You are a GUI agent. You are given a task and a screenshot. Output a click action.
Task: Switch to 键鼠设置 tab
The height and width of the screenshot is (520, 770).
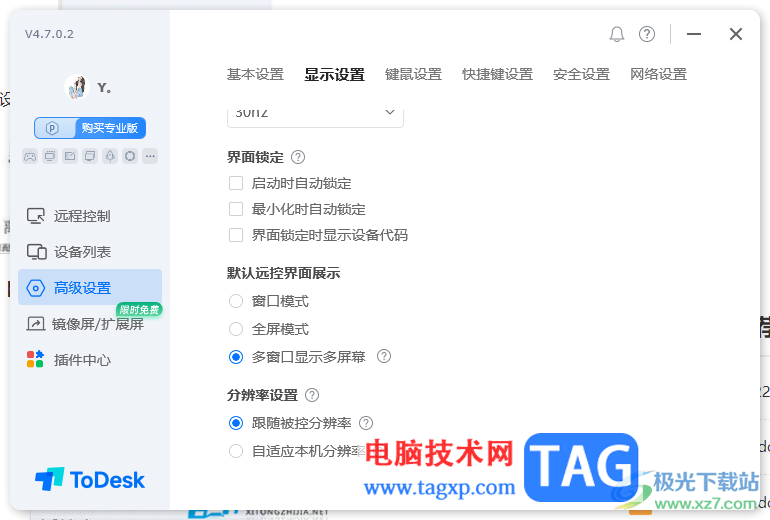(413, 74)
